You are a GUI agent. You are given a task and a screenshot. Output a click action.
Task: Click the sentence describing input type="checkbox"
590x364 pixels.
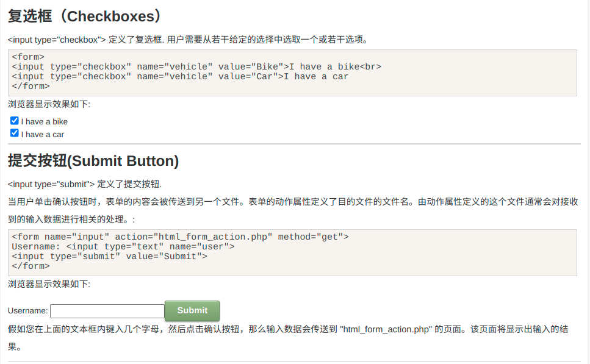pos(188,40)
